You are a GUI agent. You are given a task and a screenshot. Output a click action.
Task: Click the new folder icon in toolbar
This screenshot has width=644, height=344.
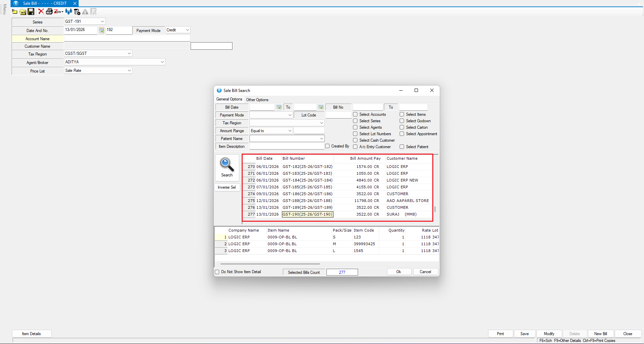tap(15, 12)
